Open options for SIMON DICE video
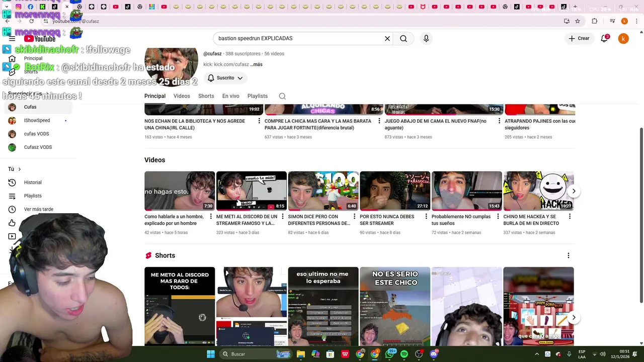The width and height of the screenshot is (644, 362). coord(354,217)
